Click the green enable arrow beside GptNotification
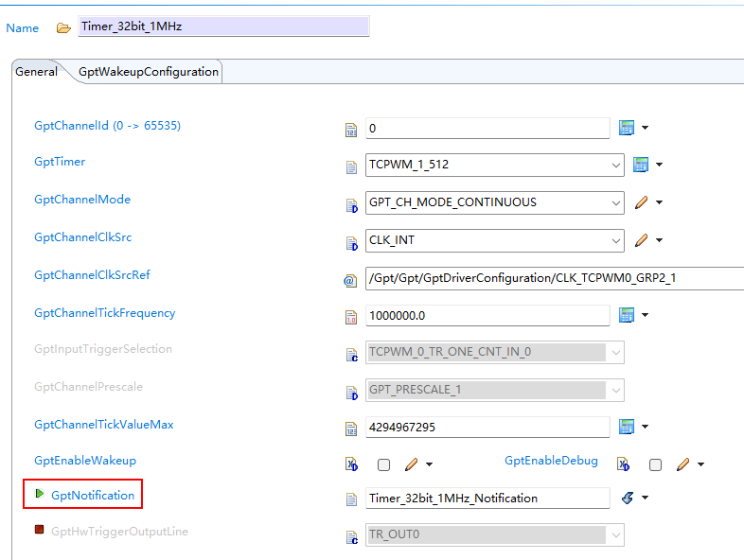 pyautogui.click(x=40, y=494)
